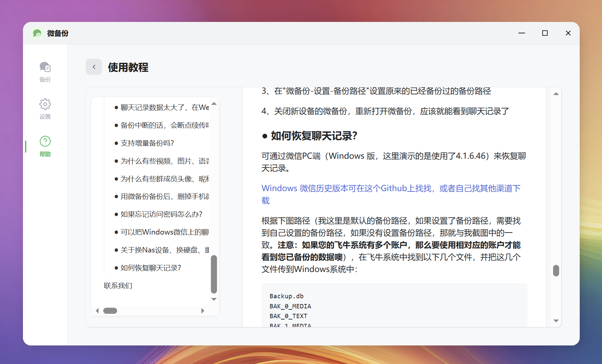
Task: Click the article pane's scroll-down arrow
Action: click(556, 321)
